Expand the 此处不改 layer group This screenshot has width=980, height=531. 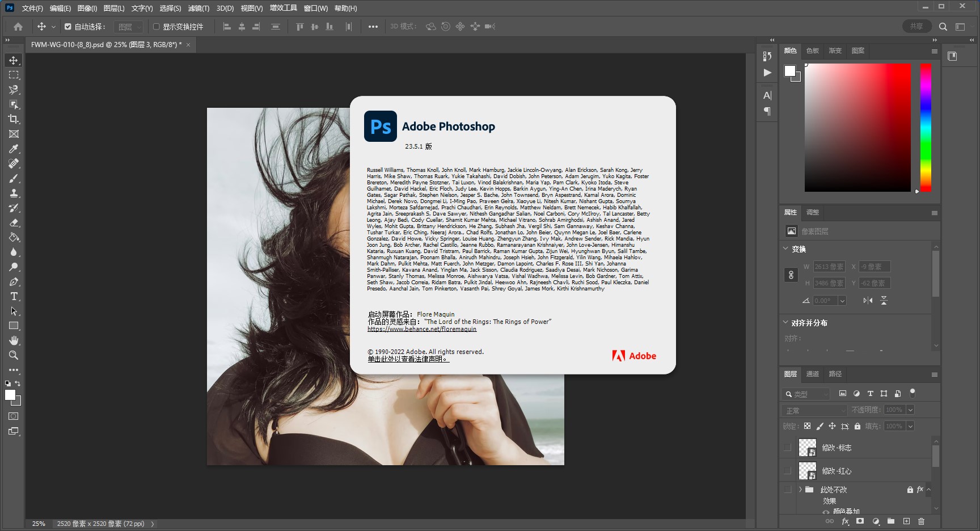coord(800,490)
